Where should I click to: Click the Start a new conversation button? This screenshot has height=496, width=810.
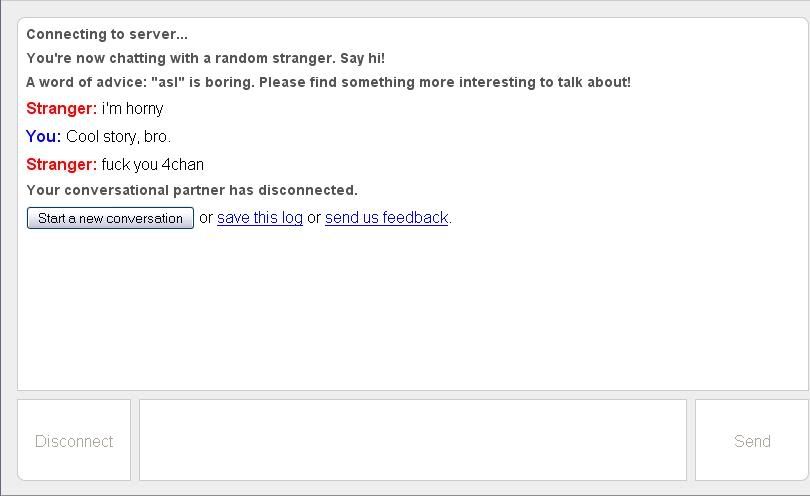pyautogui.click(x=110, y=218)
